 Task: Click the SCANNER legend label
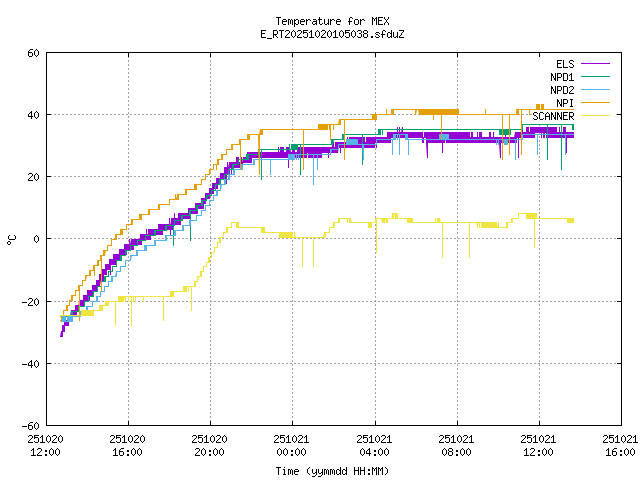coord(553,116)
